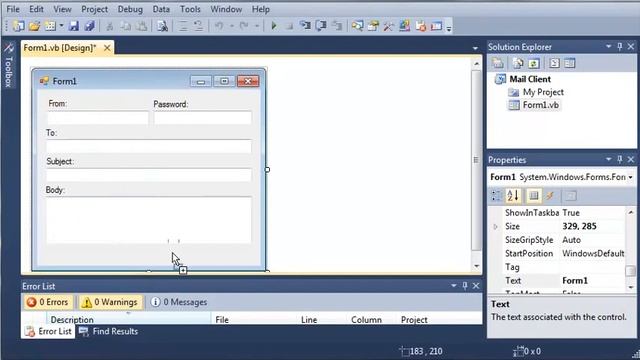Open the Debug menu
Screen dimensions: 640x360
130,9
